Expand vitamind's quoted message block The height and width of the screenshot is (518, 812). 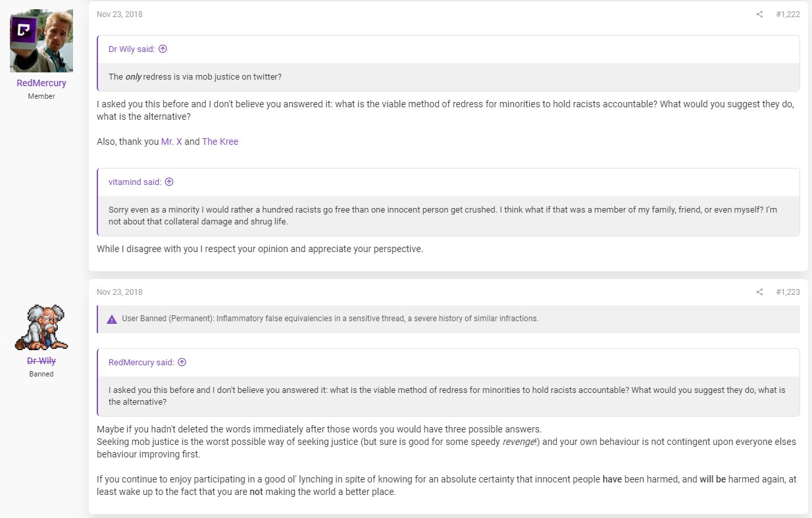[x=449, y=216]
